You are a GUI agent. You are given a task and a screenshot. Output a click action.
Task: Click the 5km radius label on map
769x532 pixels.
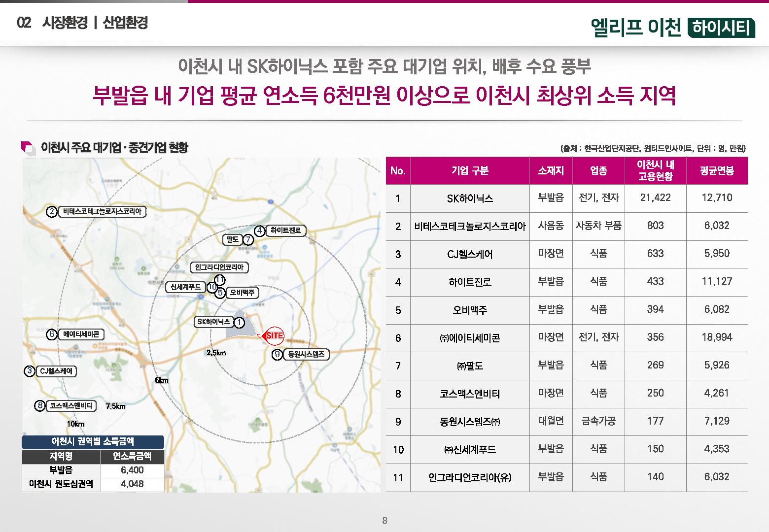click(x=161, y=380)
